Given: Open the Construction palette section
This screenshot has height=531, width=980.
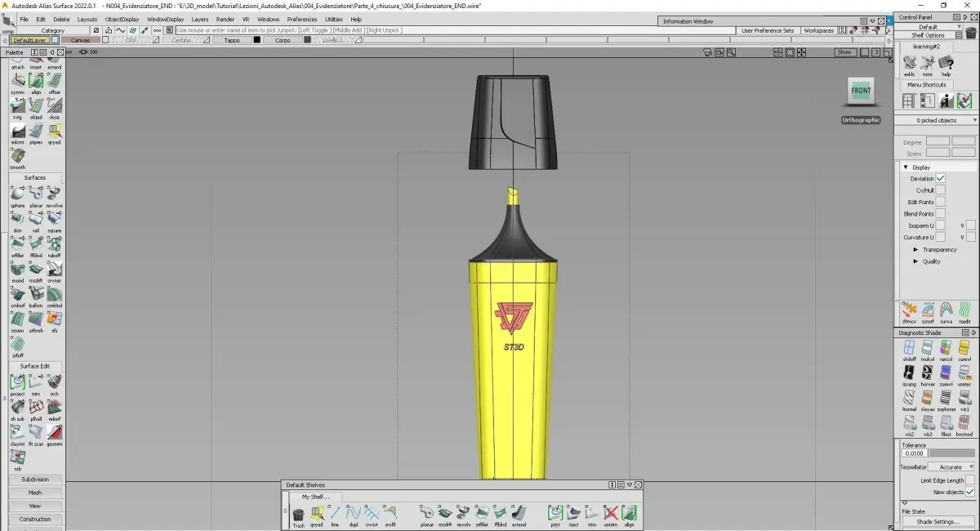Looking at the screenshot, I should point(34,519).
